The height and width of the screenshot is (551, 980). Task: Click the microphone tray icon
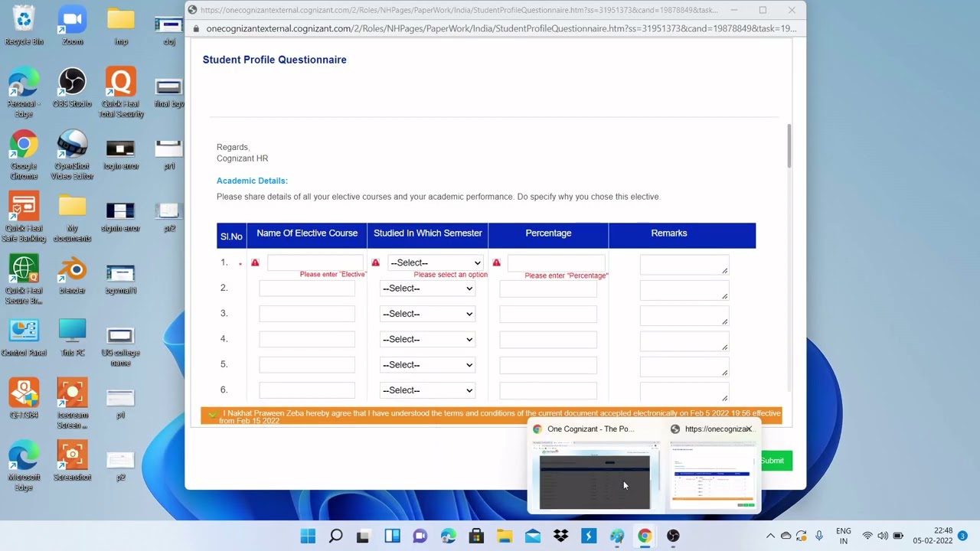click(819, 536)
